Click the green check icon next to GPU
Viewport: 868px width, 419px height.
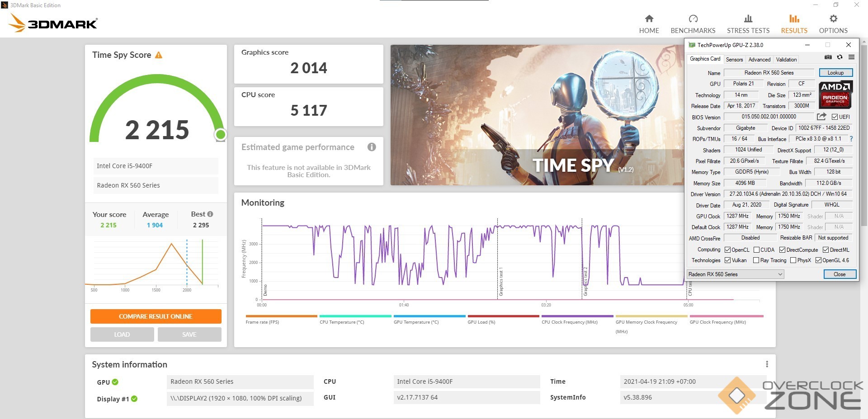click(115, 382)
